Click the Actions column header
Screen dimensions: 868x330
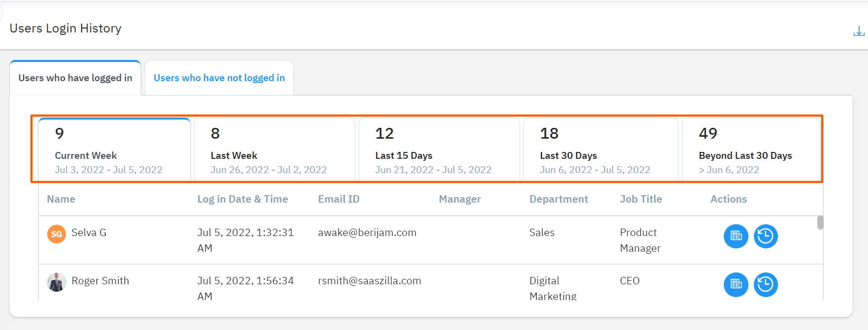(728, 199)
